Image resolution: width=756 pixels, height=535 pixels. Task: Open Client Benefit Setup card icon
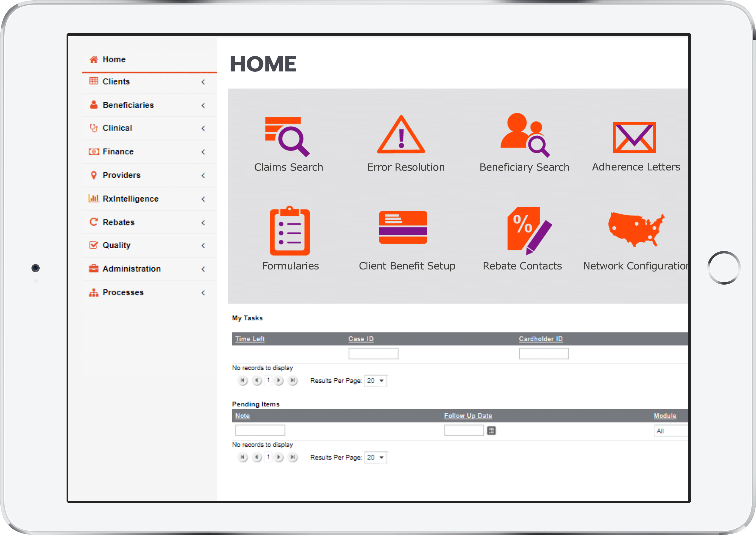click(x=403, y=227)
